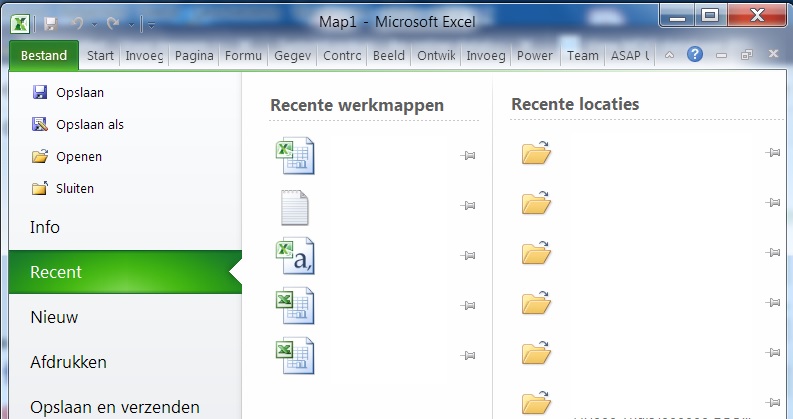Click the Sluiten folder icon
Image resolution: width=793 pixels, height=419 pixels.
(x=40, y=188)
